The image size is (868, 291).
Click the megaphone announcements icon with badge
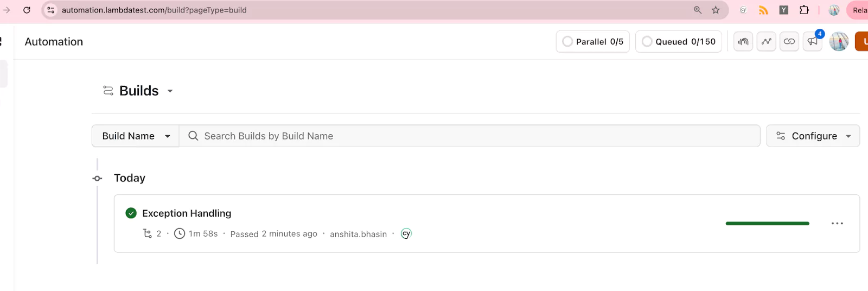[812, 42]
